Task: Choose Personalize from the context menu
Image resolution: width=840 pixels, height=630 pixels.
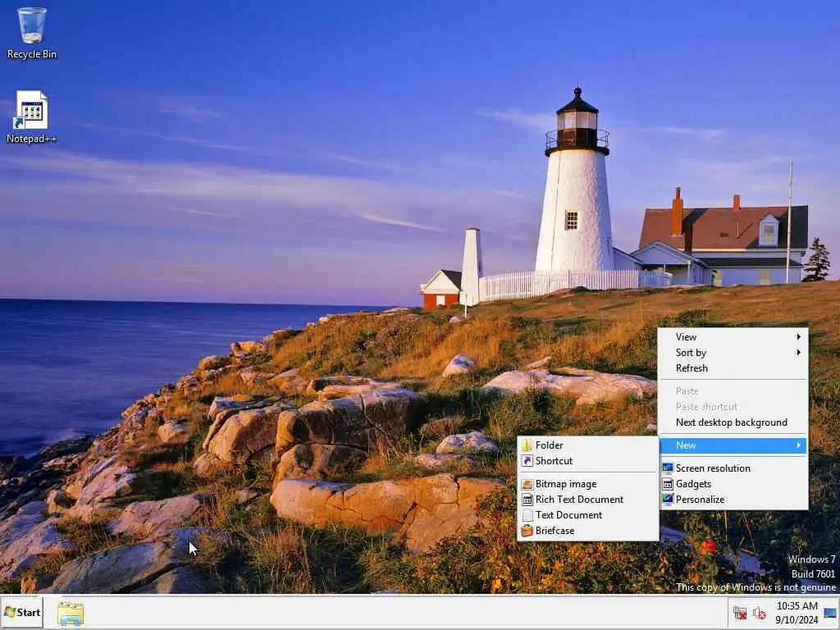Action: (733, 500)
